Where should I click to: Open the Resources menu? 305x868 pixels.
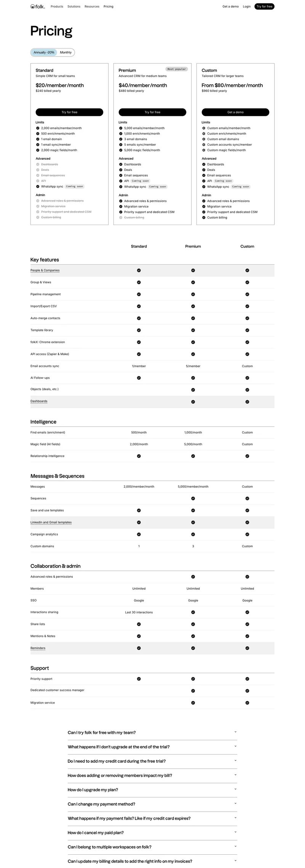tap(92, 6)
